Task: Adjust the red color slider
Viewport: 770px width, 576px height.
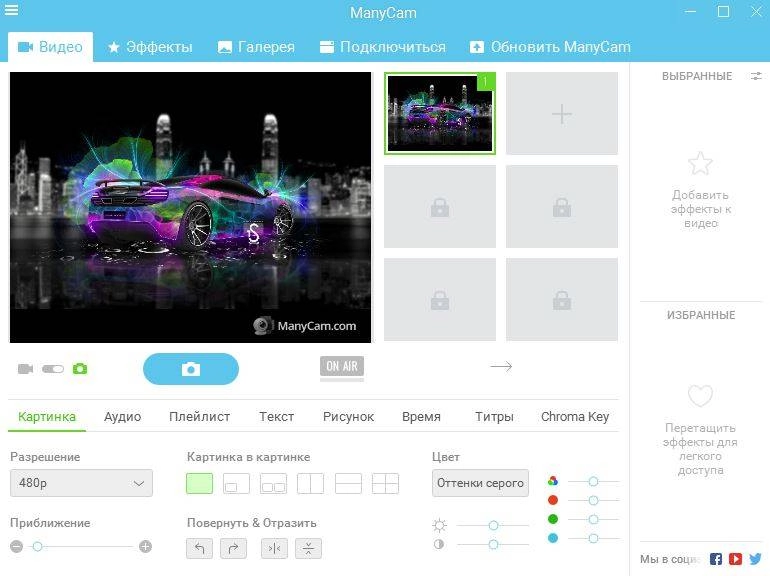Action: point(593,500)
